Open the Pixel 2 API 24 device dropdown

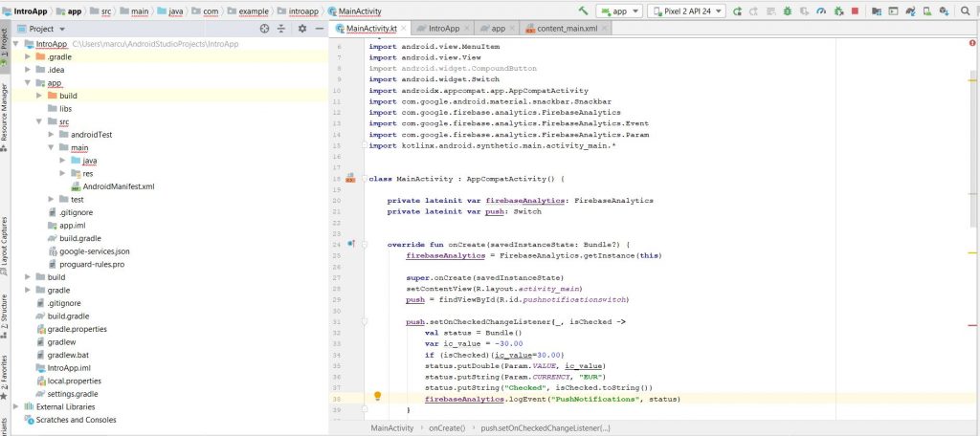coord(685,11)
